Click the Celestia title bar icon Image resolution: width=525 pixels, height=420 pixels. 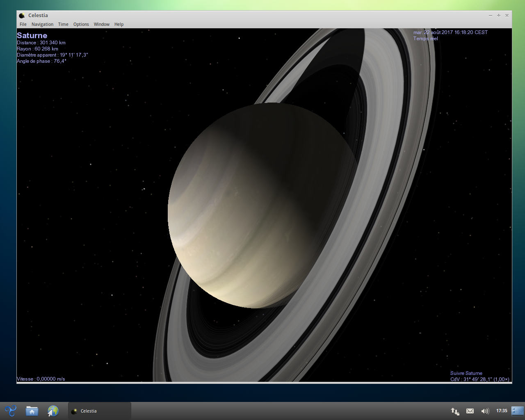[22, 16]
